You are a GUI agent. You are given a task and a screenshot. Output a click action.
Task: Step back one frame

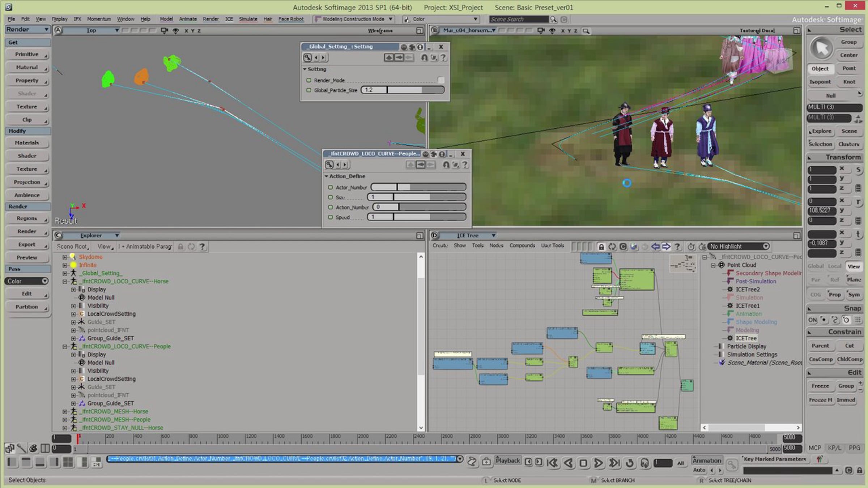click(x=568, y=463)
